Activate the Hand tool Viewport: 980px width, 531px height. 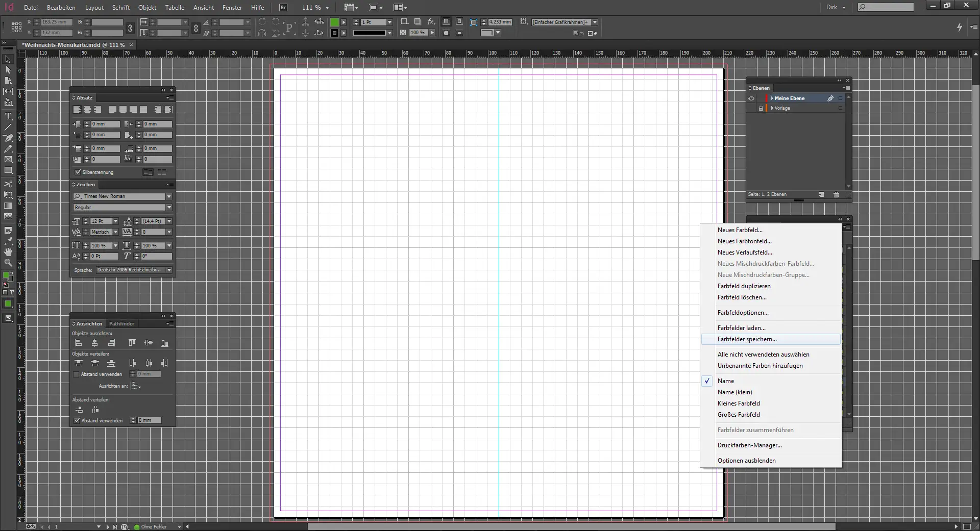tap(8, 252)
